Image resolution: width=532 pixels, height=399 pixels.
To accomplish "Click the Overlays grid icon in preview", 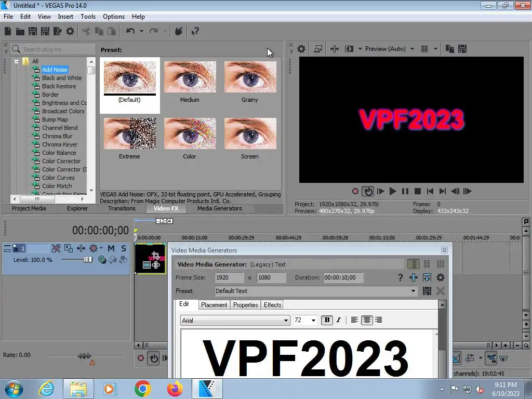I will [424, 49].
